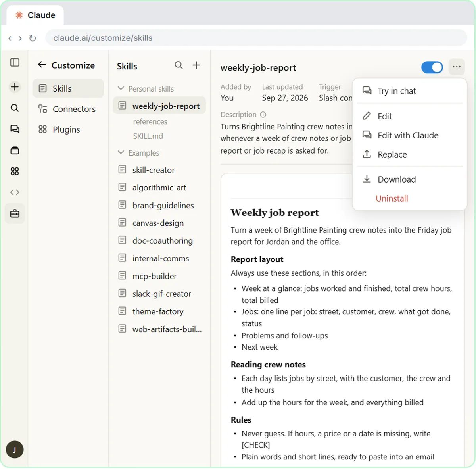Screen dimensions: 476x469
Task: Search skills with the magnifier icon
Action: click(179, 65)
